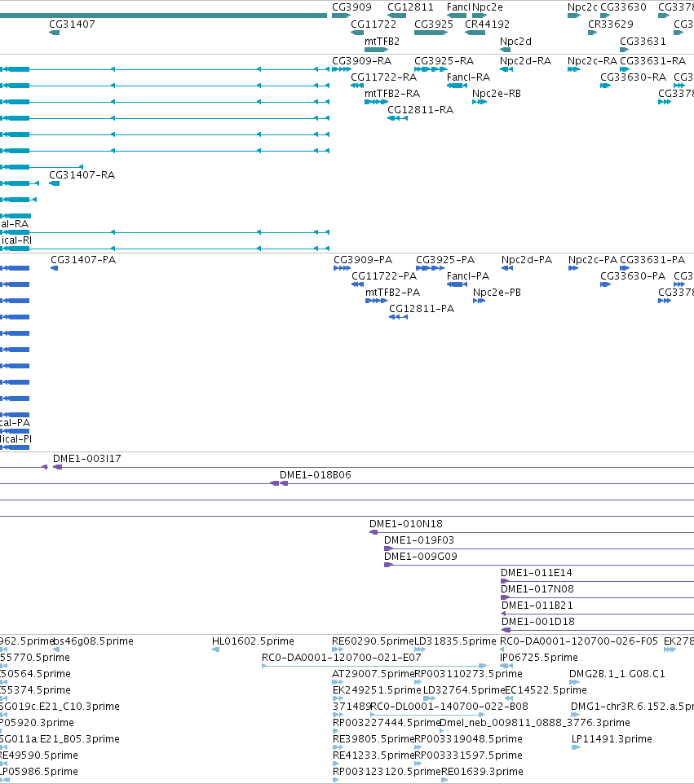Image resolution: width=694 pixels, height=784 pixels.
Task: Click the CG11722 gene label
Action: point(374,24)
